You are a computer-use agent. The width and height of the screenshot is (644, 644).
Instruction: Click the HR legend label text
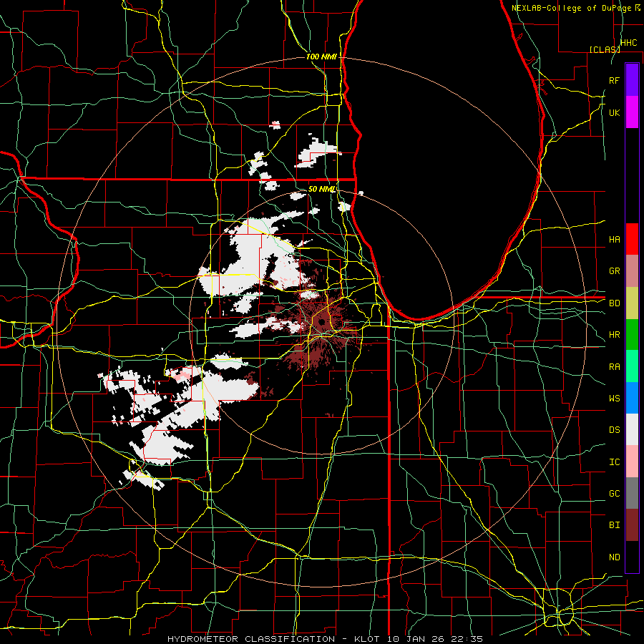click(x=614, y=335)
